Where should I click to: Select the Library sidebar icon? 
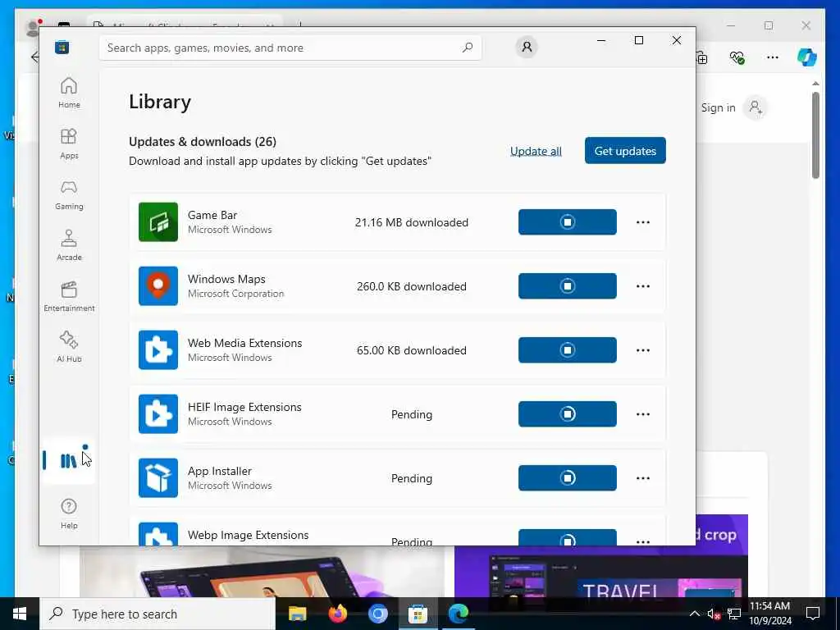pyautogui.click(x=68, y=460)
